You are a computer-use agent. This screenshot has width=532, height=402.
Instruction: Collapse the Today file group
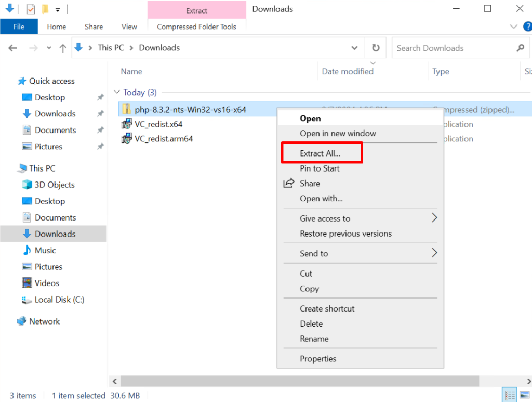pos(117,93)
